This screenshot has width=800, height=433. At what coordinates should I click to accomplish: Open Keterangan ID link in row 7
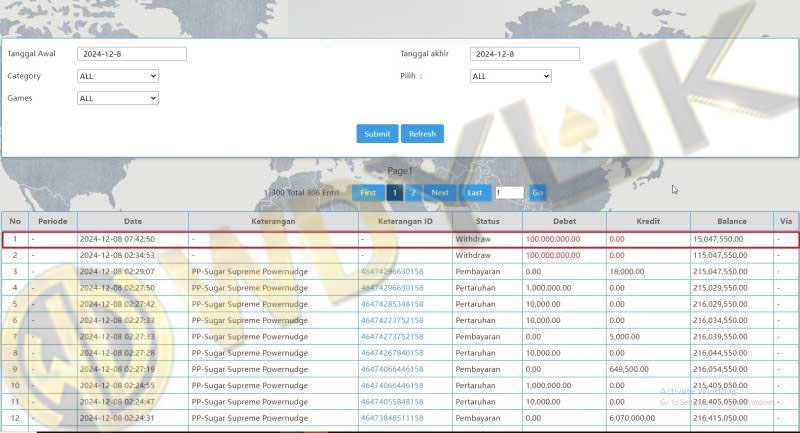click(x=392, y=337)
